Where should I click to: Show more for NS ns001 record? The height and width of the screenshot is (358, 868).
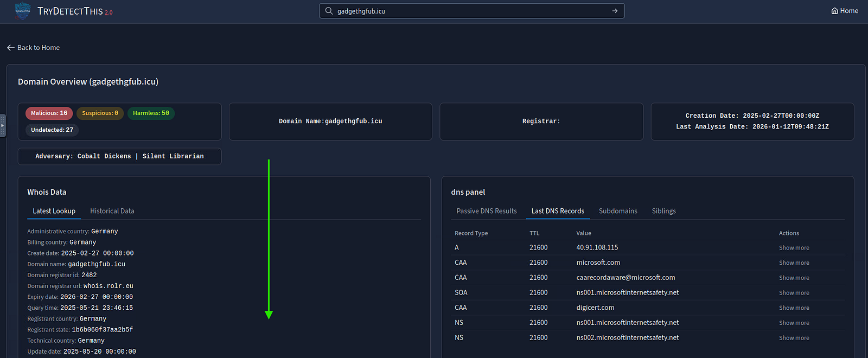pyautogui.click(x=794, y=323)
